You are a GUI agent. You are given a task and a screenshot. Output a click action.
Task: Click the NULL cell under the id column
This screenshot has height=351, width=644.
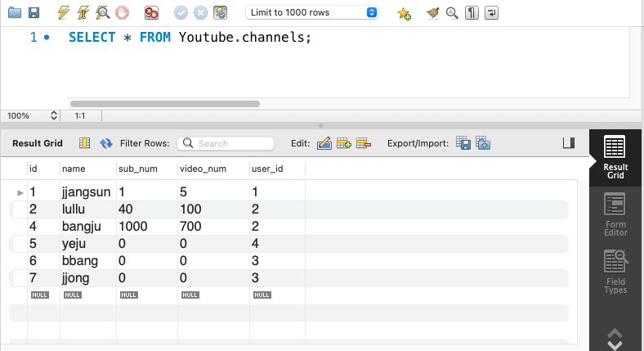pos(40,295)
